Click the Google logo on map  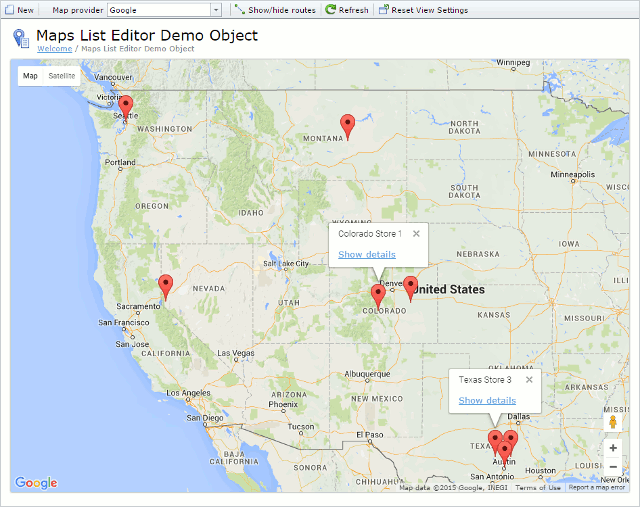pyautogui.click(x=36, y=483)
